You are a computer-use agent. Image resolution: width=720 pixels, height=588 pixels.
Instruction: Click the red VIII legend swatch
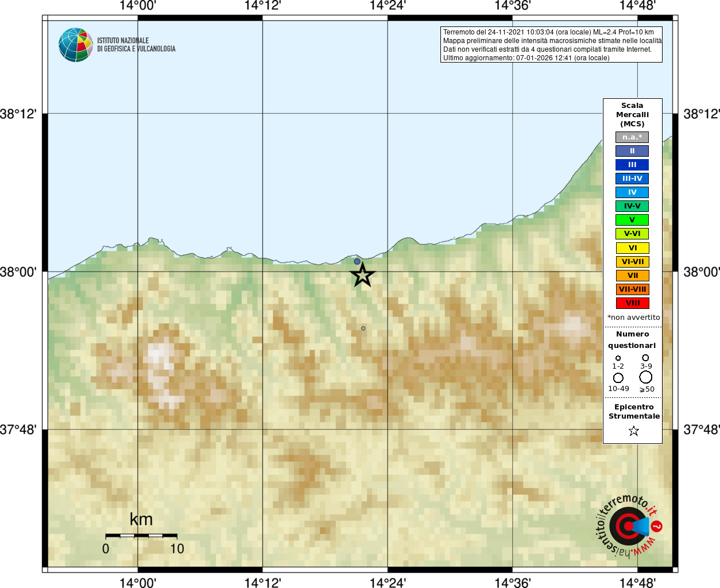click(632, 303)
